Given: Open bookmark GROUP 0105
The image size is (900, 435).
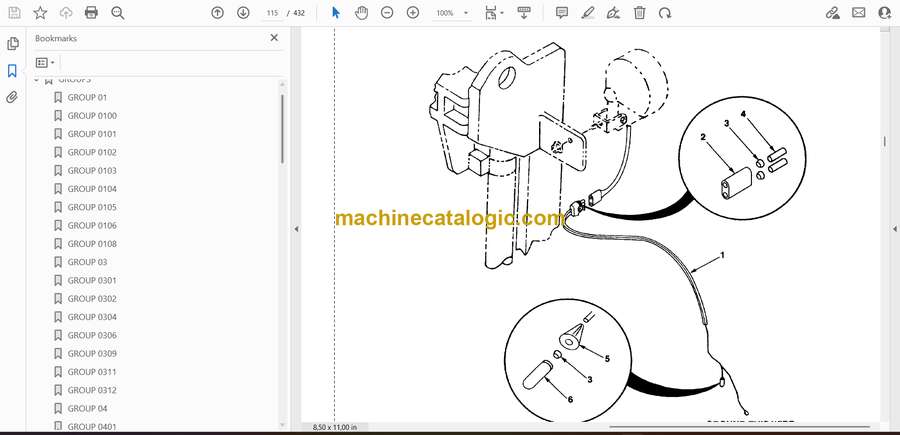Looking at the screenshot, I should 92,207.
